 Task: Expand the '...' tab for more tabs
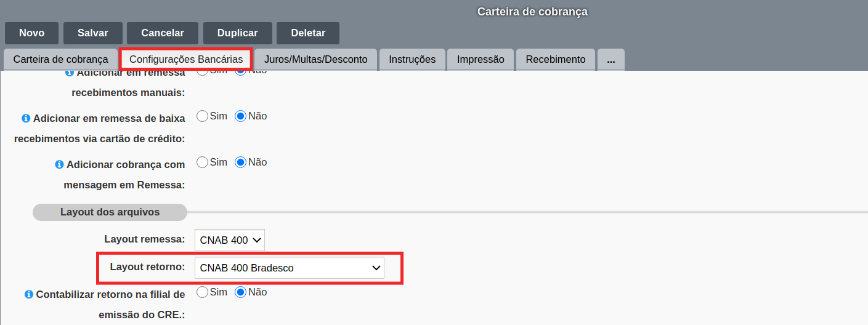[611, 60]
